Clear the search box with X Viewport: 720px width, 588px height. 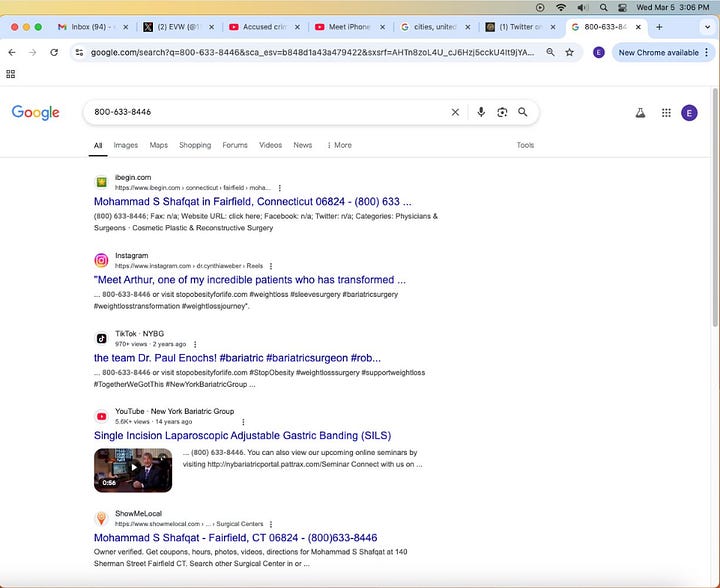(455, 112)
